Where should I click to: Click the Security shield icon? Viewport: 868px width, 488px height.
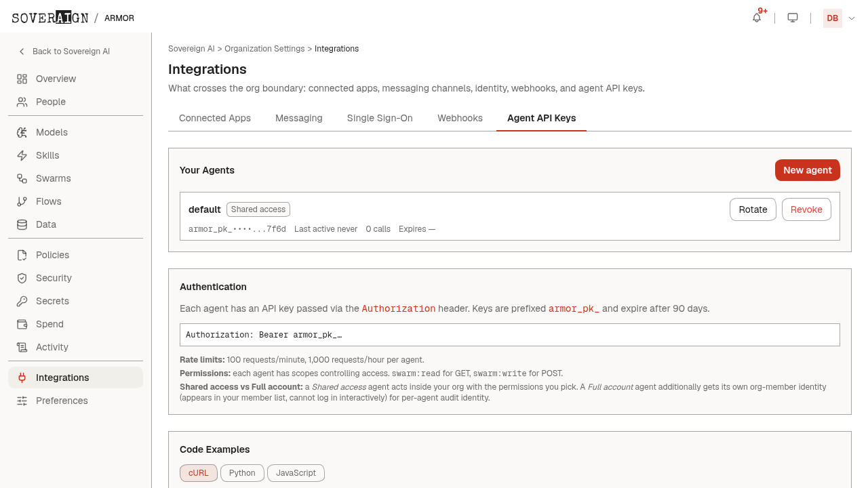click(22, 278)
